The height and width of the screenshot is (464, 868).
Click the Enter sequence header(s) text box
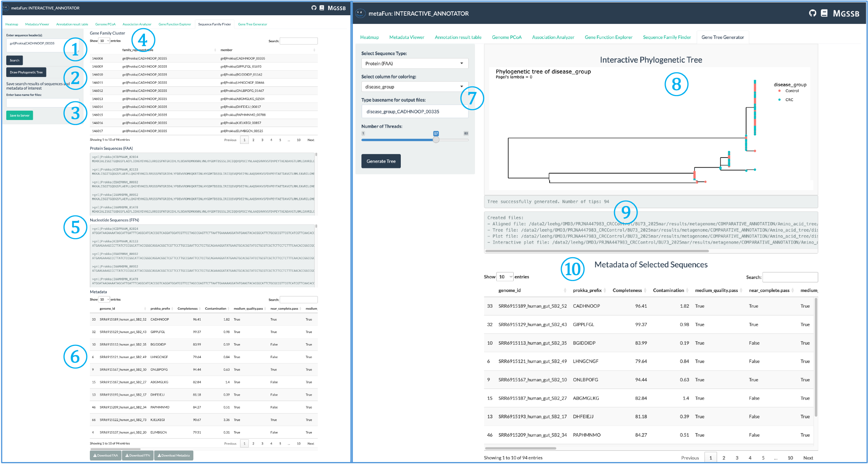click(x=43, y=45)
